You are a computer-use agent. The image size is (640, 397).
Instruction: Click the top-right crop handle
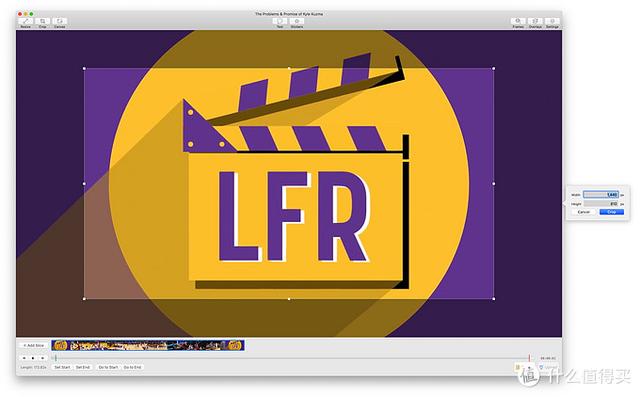coord(493,69)
